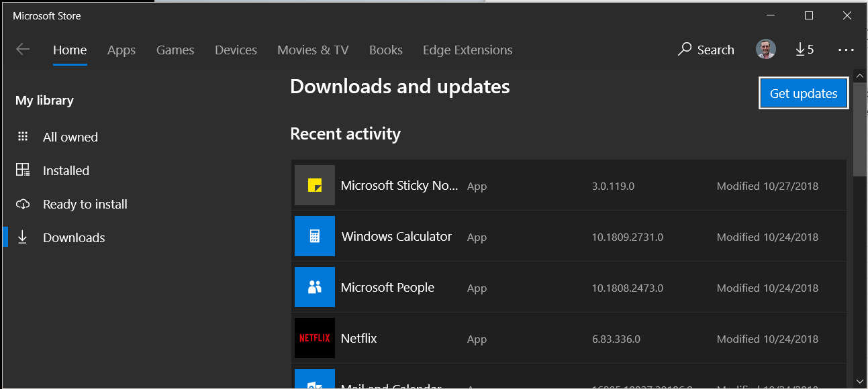Open the Microsoft Sticky Notes app icon
The image size is (868, 389).
[x=315, y=185]
